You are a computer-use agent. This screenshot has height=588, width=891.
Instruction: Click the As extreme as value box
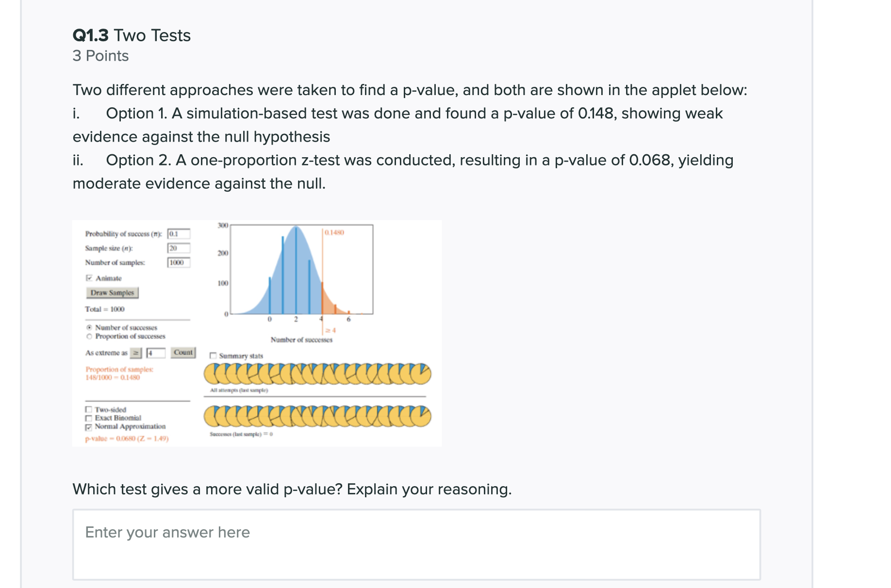click(x=156, y=353)
